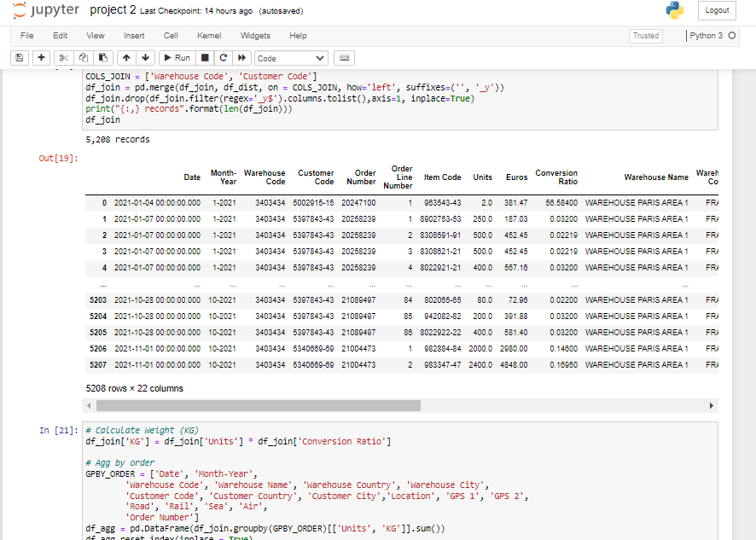Click the Units column header
Viewport: 756px width, 540px height.
(x=483, y=177)
